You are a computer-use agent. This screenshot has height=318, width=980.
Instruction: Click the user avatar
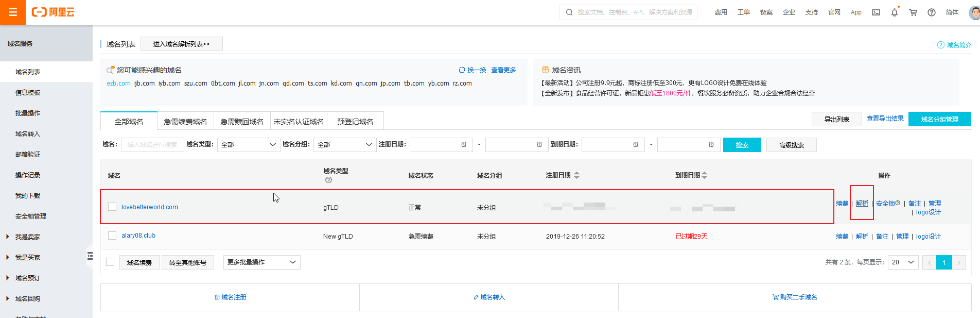(974, 12)
